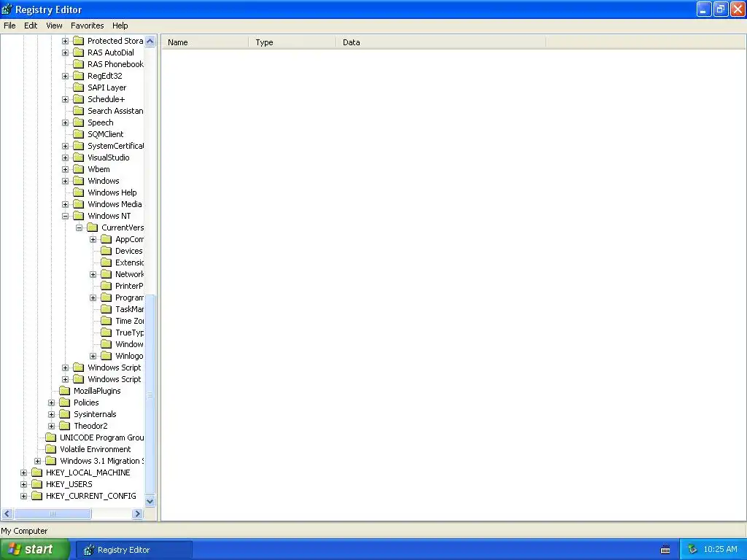Viewport: 747px width, 560px height.
Task: Open the Edit menu
Action: [31, 26]
